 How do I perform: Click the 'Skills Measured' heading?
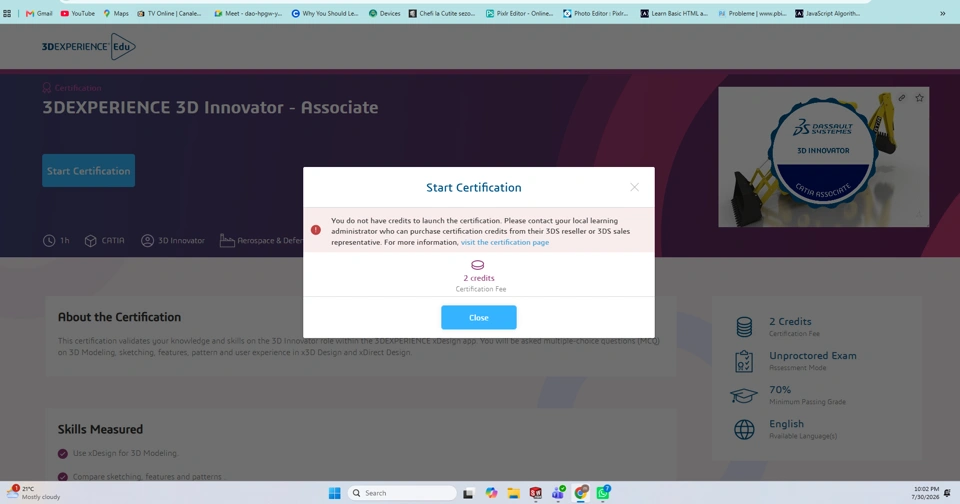(100, 429)
